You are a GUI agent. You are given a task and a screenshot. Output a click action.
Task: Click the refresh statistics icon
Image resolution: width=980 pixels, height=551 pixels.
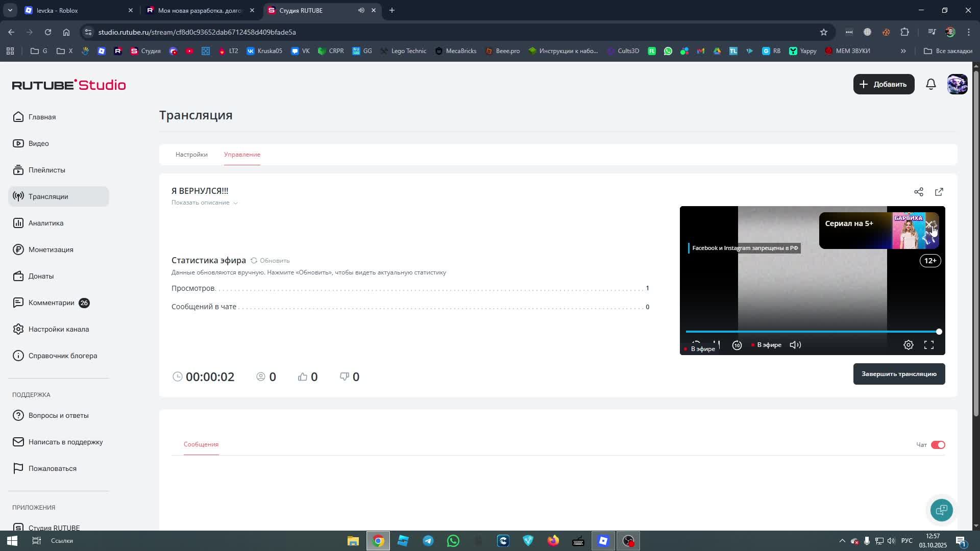pyautogui.click(x=254, y=261)
